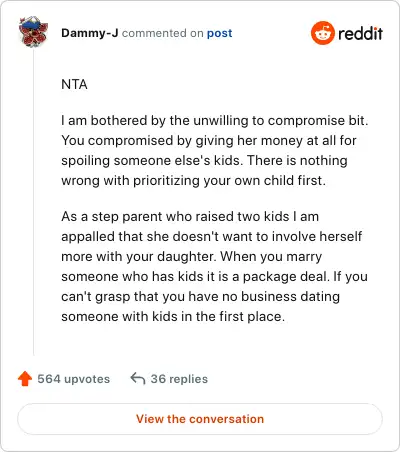
Task: Follow the blue "post" link
Action: click(x=219, y=33)
